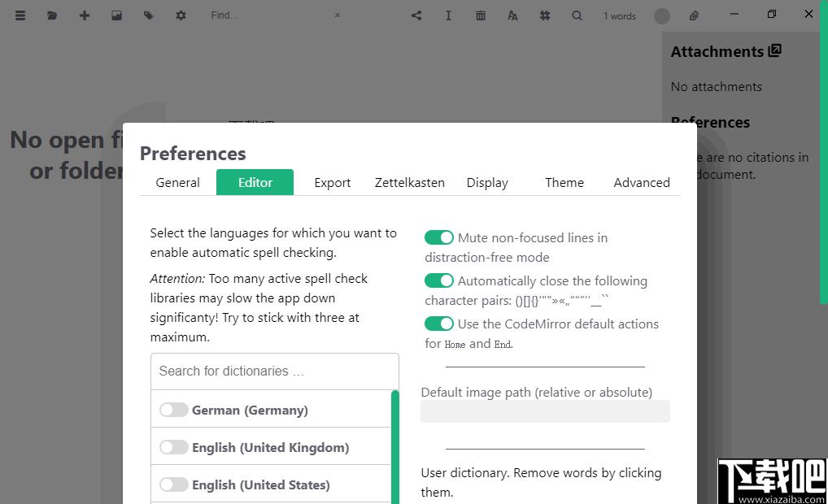
Task: Toggle CodeMirror default actions switch
Action: tap(439, 323)
